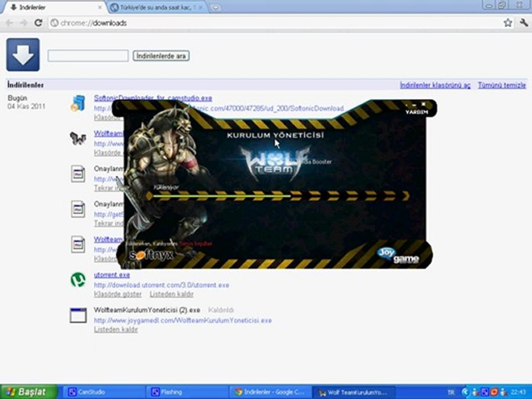Click the WolfteamKurulumYoneticisi (2).exe window icon
532x399 pixels.
[78, 315]
